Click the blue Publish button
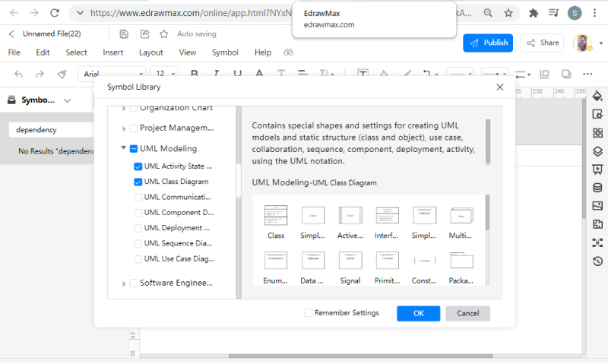This screenshot has height=364, width=608. coord(488,43)
